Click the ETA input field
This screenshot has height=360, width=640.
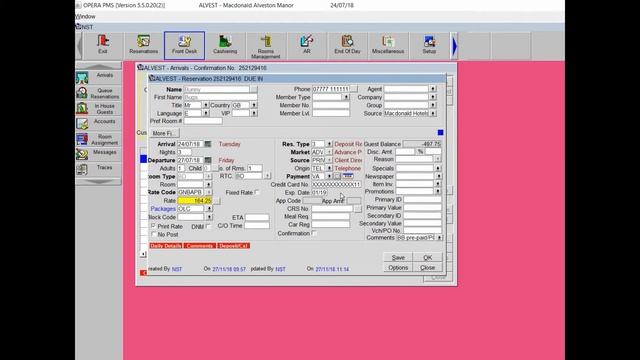tap(257, 218)
